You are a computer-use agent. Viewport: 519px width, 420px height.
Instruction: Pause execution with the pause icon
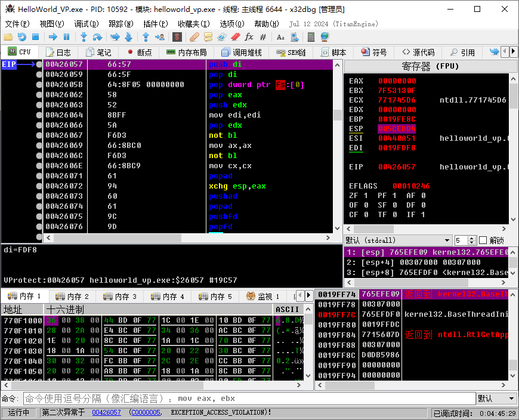(x=66, y=37)
